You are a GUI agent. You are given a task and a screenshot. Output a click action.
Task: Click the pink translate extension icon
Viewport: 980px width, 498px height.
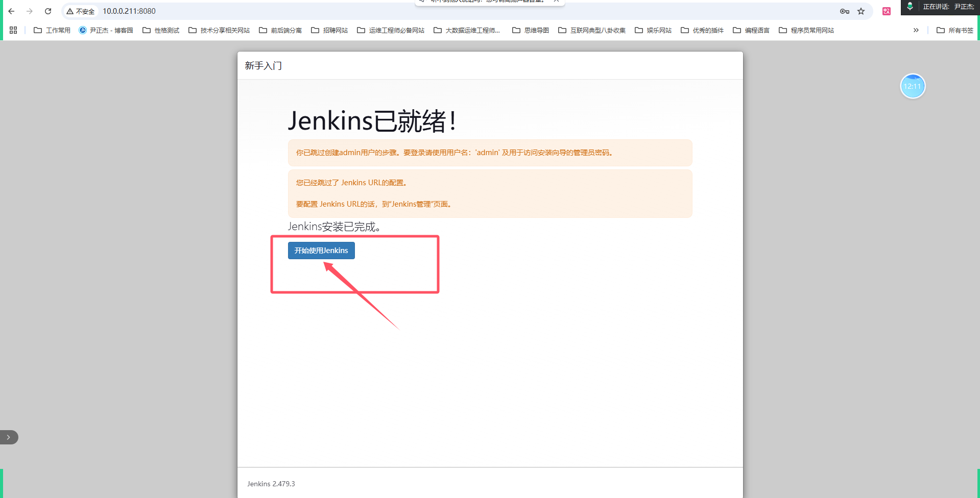887,11
